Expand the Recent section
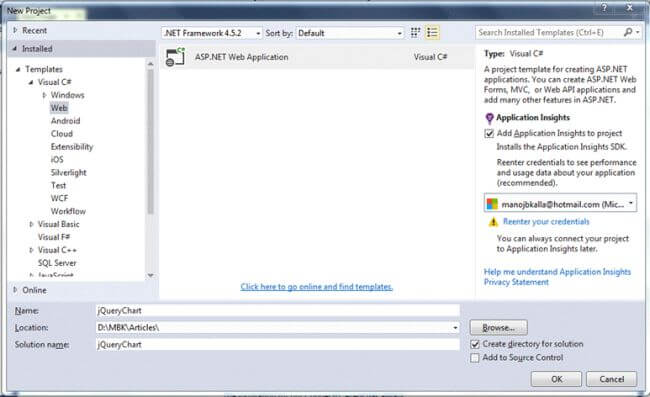The height and width of the screenshot is (397, 650). point(15,30)
